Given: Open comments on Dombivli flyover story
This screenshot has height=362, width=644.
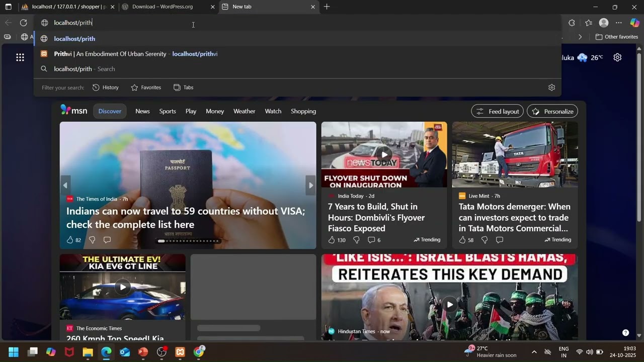Looking at the screenshot, I should click(x=371, y=240).
